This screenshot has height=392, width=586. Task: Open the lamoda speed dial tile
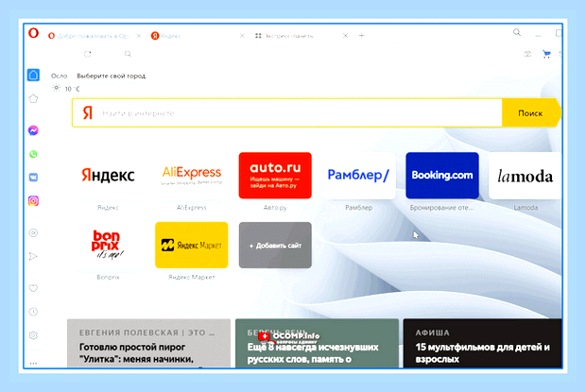click(526, 176)
